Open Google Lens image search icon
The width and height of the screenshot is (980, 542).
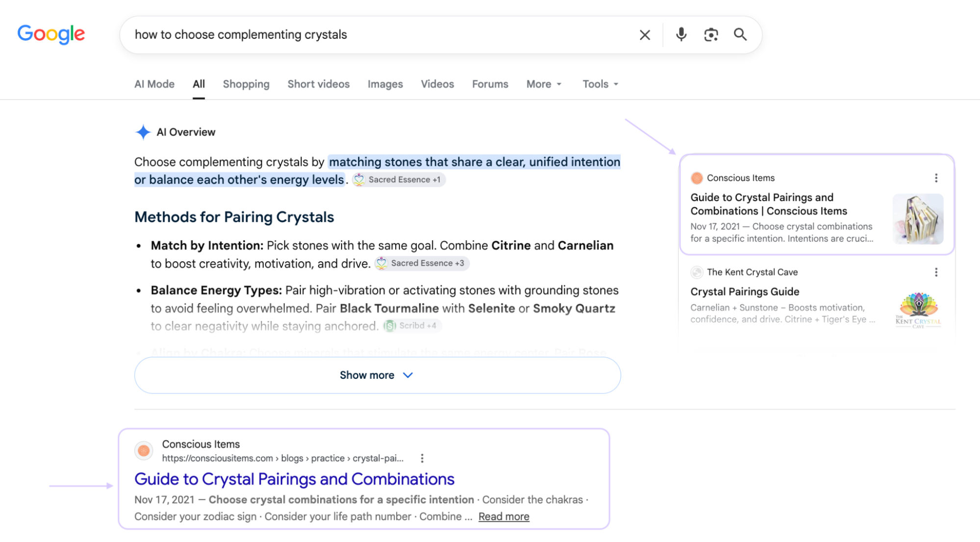[x=711, y=34]
